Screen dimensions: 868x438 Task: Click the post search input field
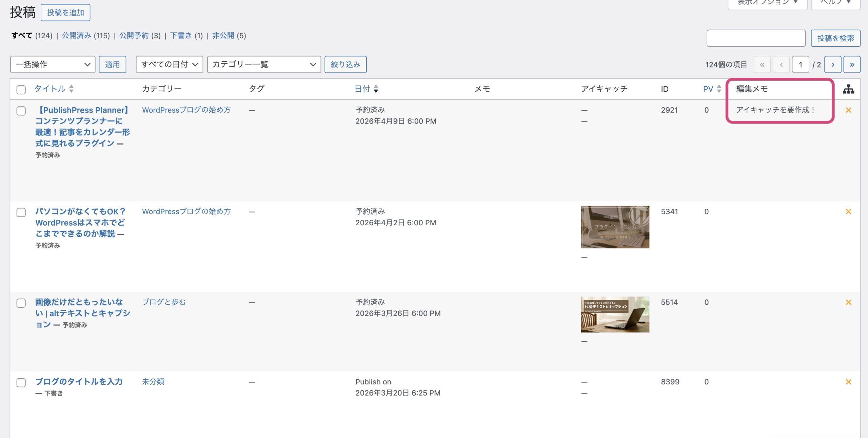coord(756,38)
